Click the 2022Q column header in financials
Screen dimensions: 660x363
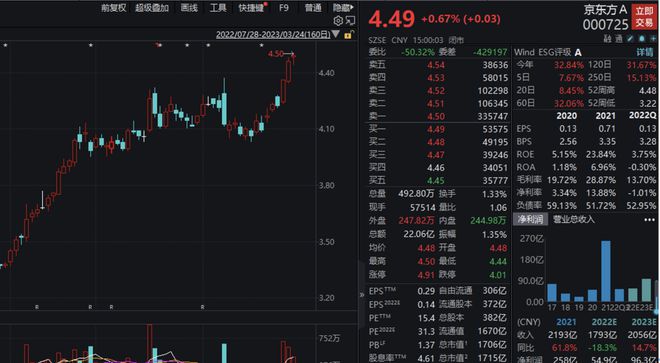pyautogui.click(x=642, y=116)
